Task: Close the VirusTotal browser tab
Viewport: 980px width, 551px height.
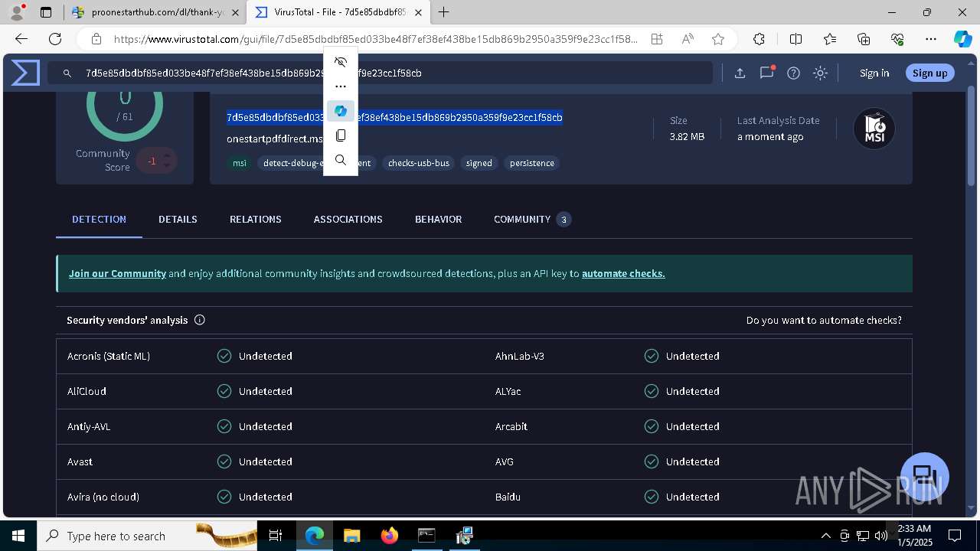Action: point(418,12)
